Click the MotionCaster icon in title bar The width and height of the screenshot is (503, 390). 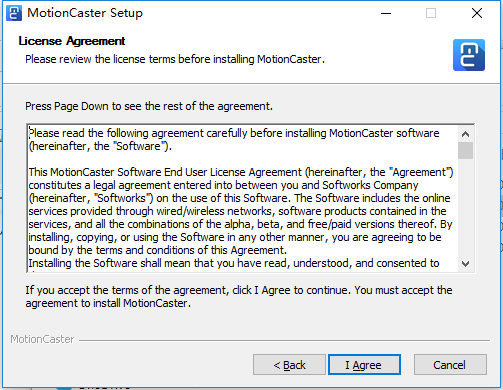click(14, 13)
